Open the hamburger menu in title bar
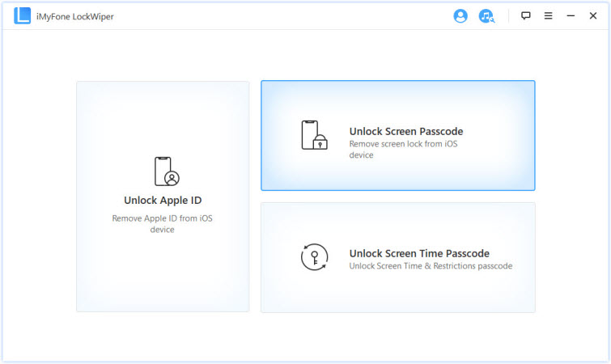Screen dimensions: 611x364 549,16
